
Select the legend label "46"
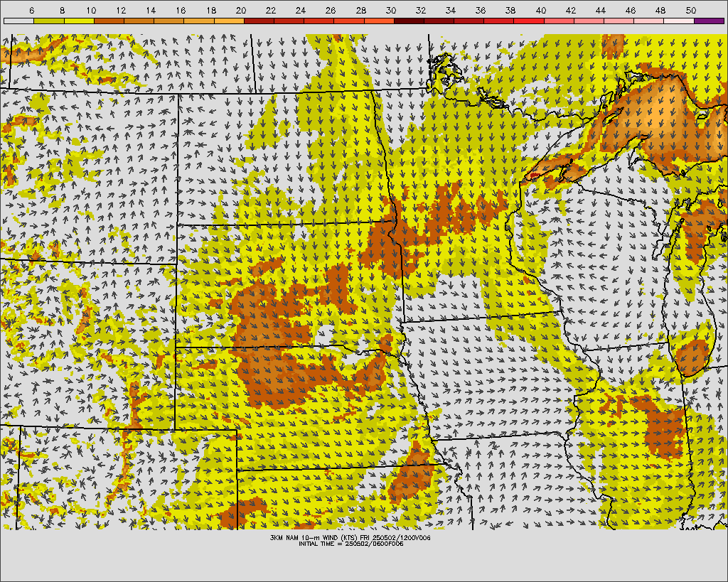(631, 10)
